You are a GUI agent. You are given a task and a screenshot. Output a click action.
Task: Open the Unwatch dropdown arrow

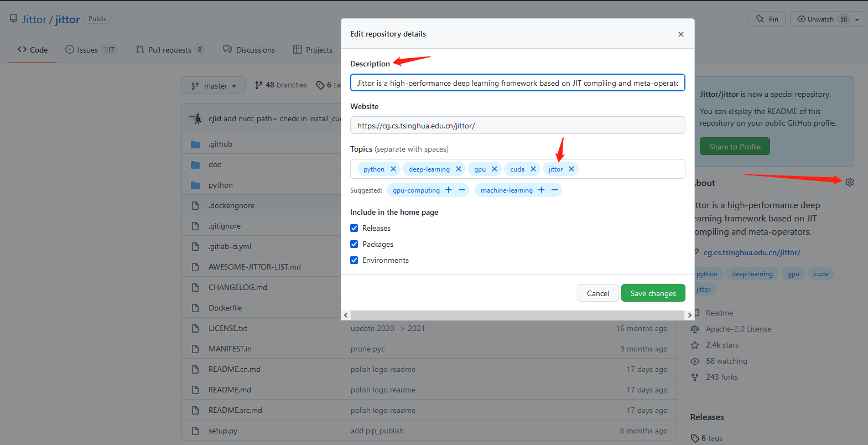coord(857,19)
